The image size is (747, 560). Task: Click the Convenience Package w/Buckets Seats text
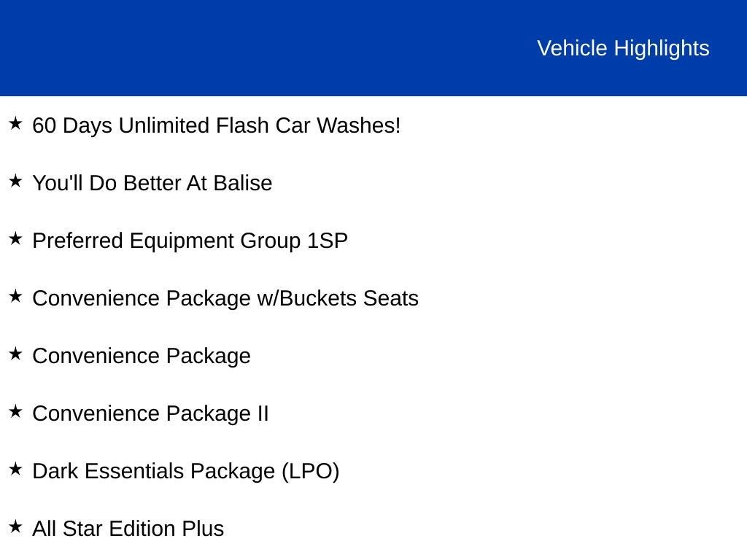coord(225,298)
